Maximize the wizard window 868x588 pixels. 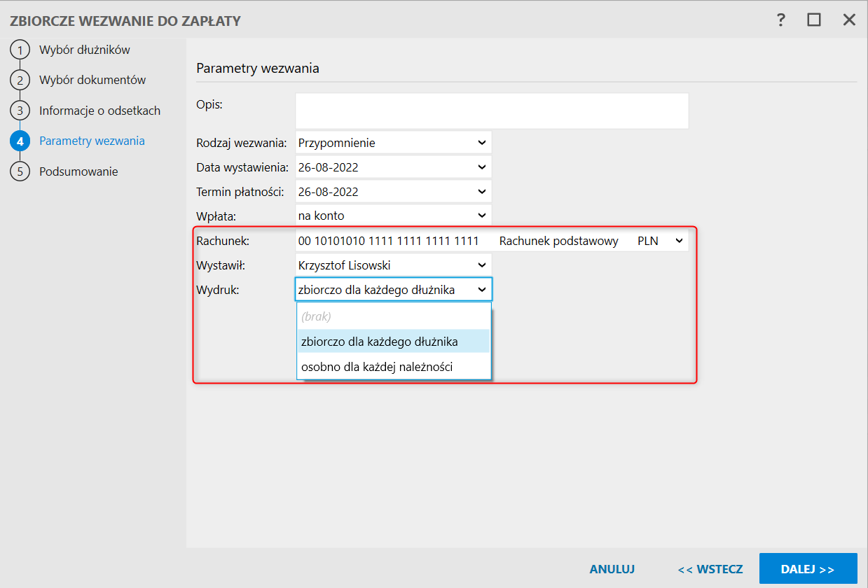[814, 20]
